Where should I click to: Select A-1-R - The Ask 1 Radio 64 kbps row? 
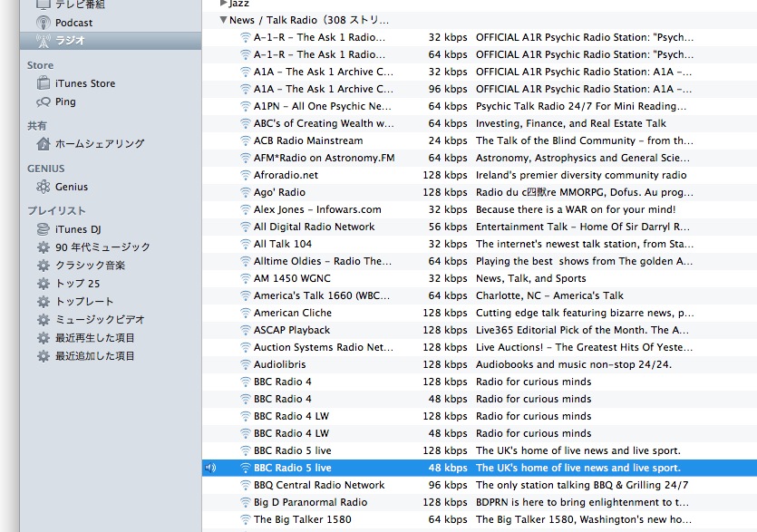[x=480, y=54]
